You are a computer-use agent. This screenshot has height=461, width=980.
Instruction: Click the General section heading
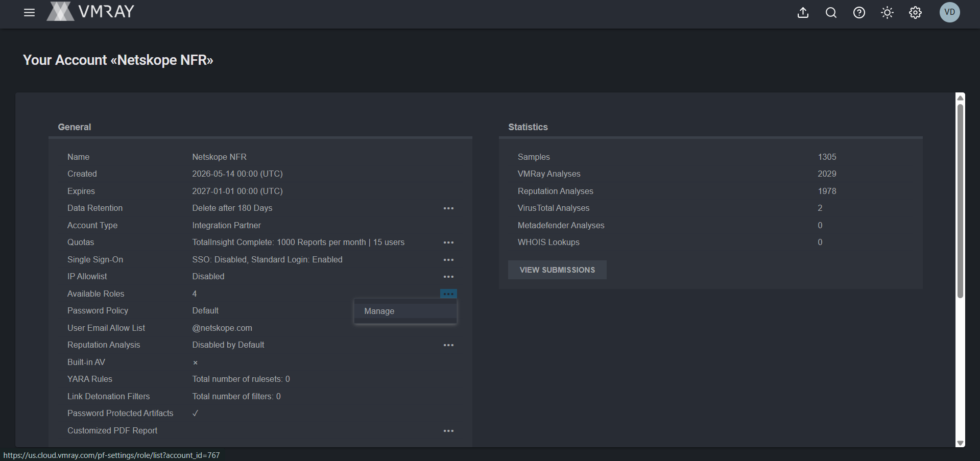[x=75, y=127]
